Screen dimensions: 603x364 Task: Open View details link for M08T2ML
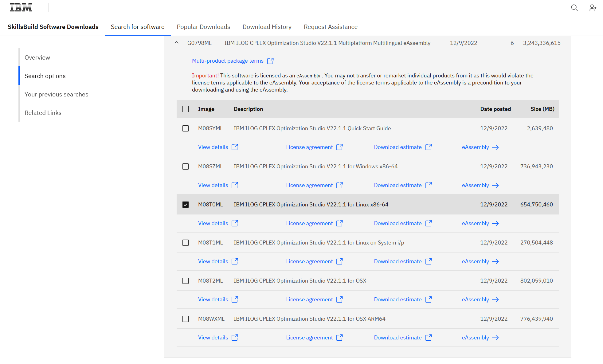[x=213, y=299]
